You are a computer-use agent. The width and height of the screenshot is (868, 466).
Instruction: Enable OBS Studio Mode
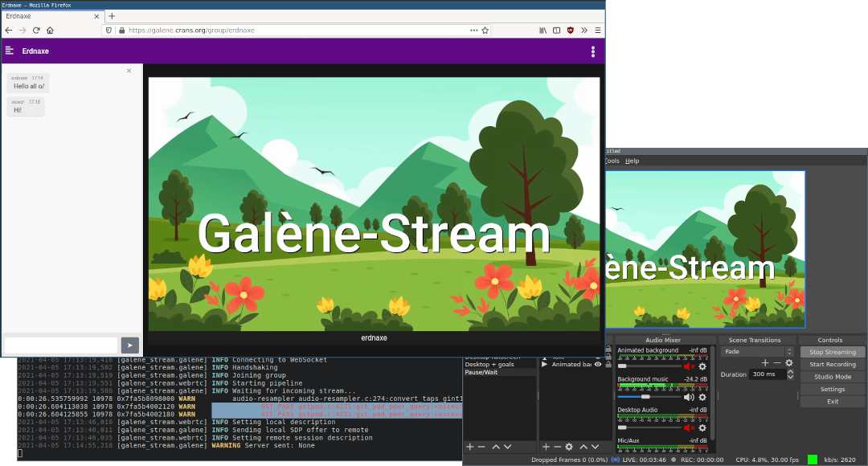(x=832, y=377)
